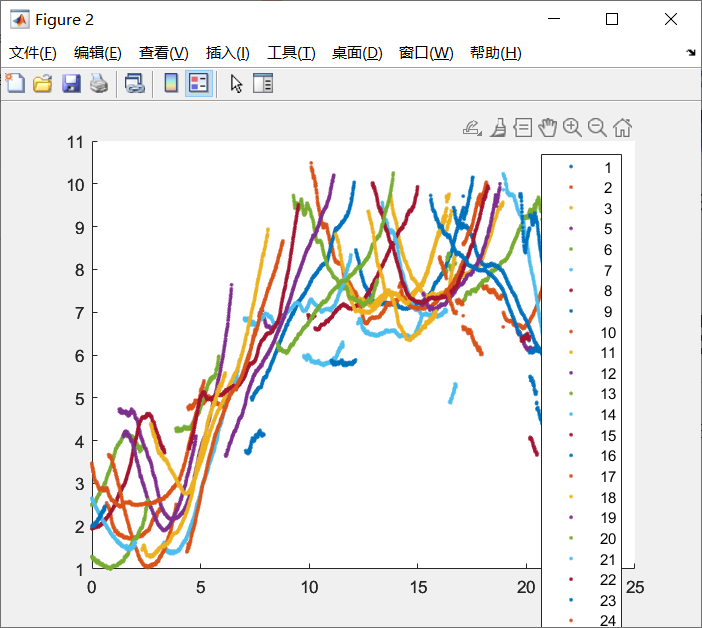Viewport: 702px width, 628px height.
Task: Toggle the Insert Legend toolbar button
Action: click(x=199, y=83)
